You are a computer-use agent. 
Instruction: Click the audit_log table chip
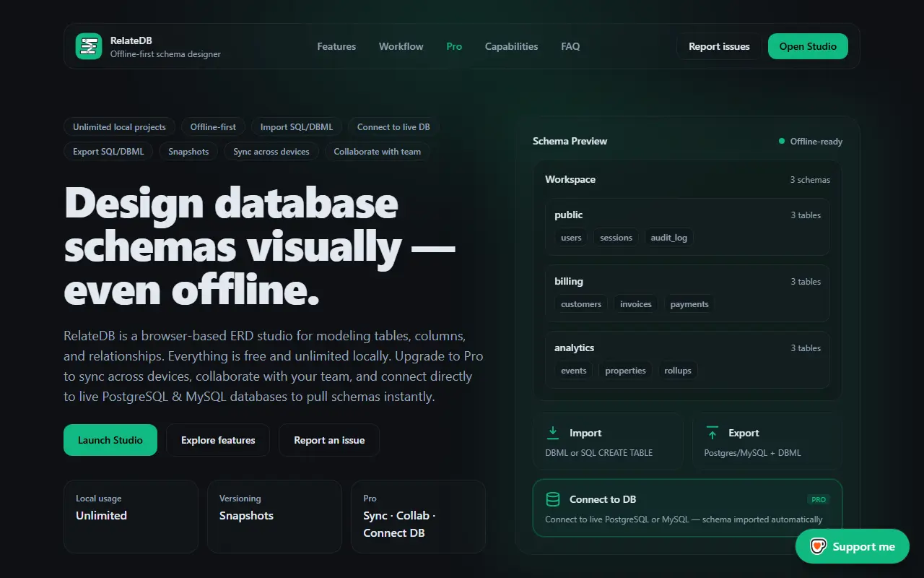coord(669,238)
